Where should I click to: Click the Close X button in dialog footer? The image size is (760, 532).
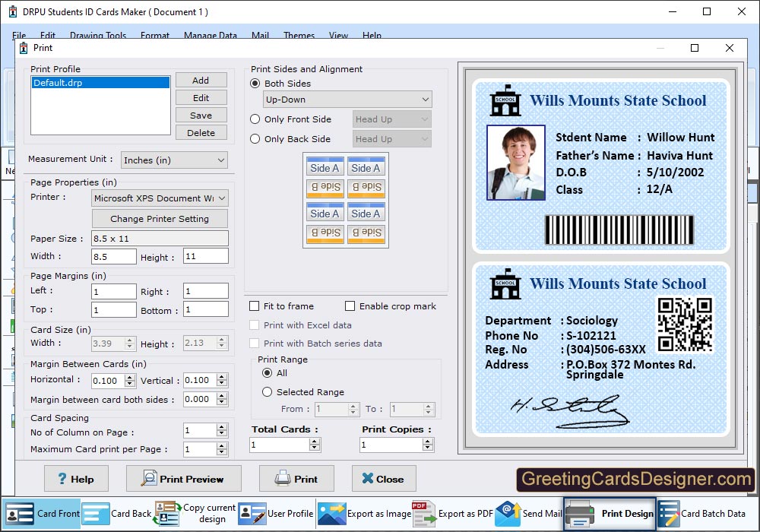click(384, 479)
